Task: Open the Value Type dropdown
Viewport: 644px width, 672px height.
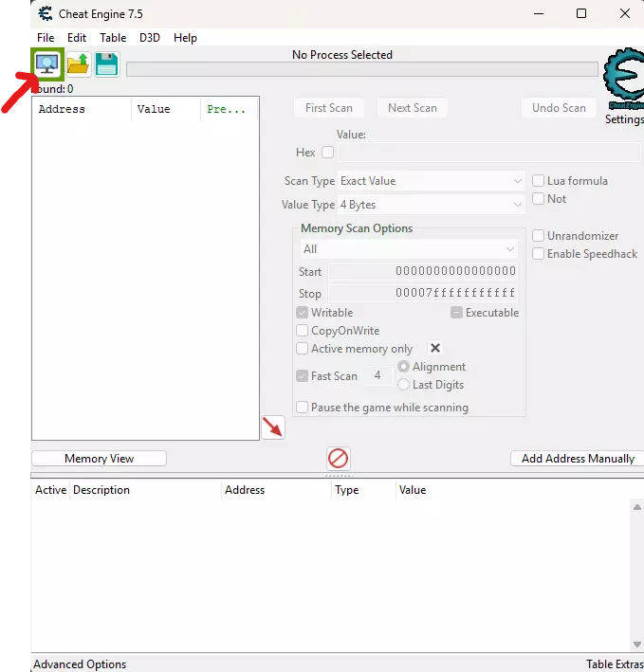Action: tap(431, 205)
